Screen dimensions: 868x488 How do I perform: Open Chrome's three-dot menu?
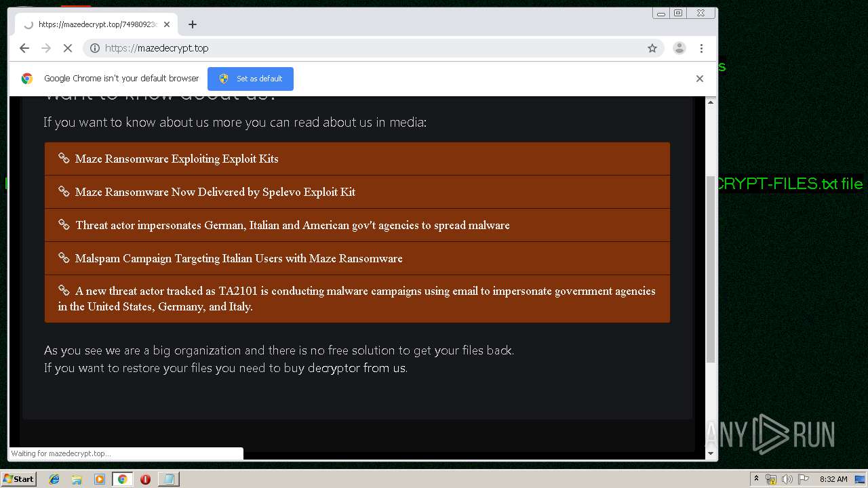701,48
